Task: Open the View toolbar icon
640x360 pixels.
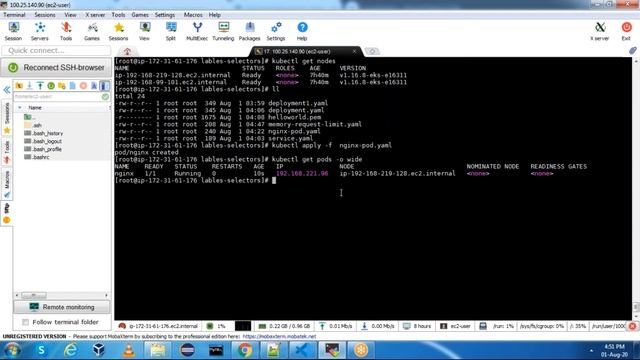Action: click(x=144, y=31)
